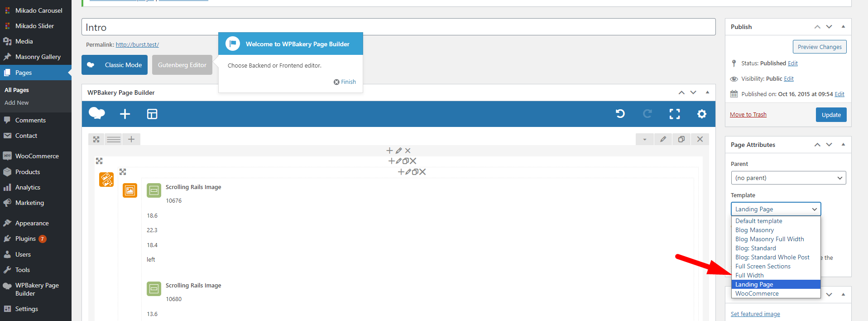Move the Page Attributes panel down
The image size is (868, 321).
pos(829,145)
